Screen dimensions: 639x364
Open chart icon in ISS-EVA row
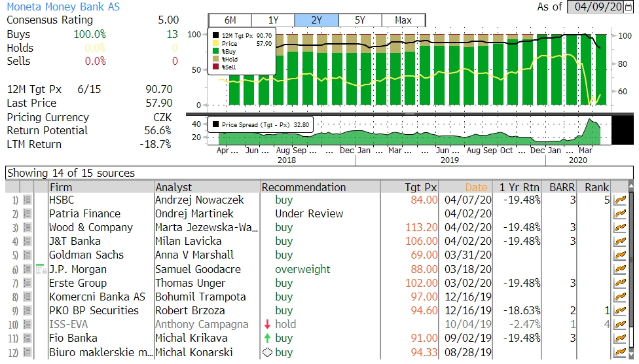620,325
